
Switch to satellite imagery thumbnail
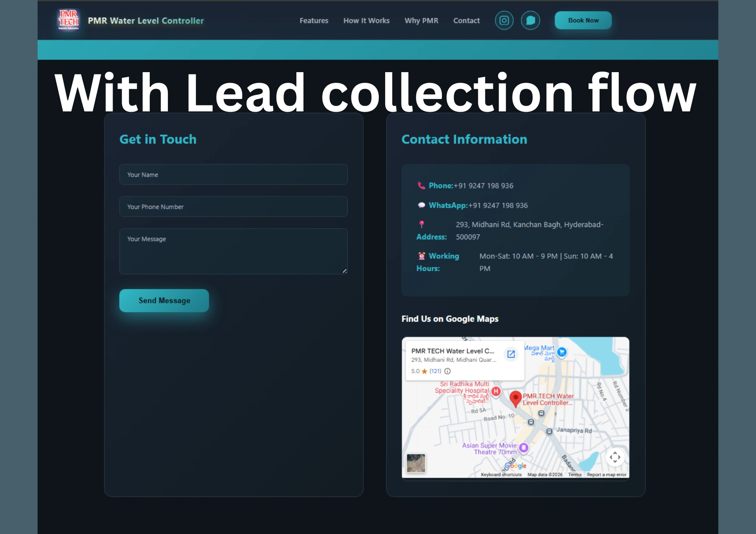[416, 463]
